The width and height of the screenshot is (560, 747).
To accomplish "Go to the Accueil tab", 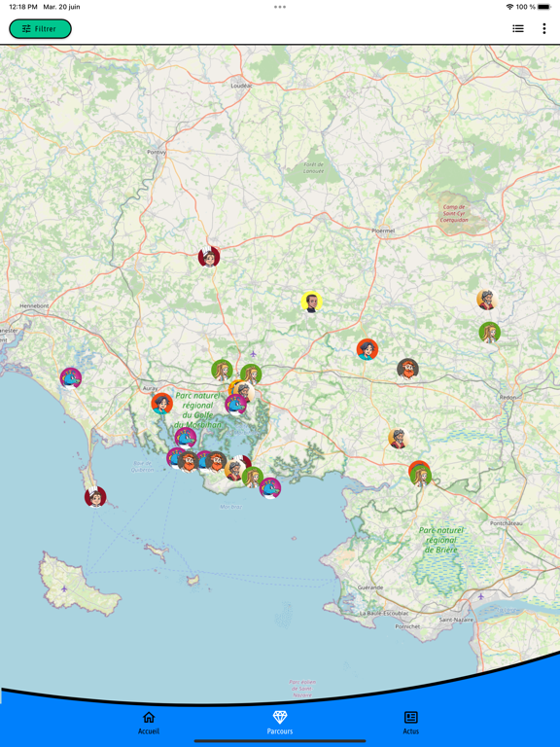I will (149, 723).
